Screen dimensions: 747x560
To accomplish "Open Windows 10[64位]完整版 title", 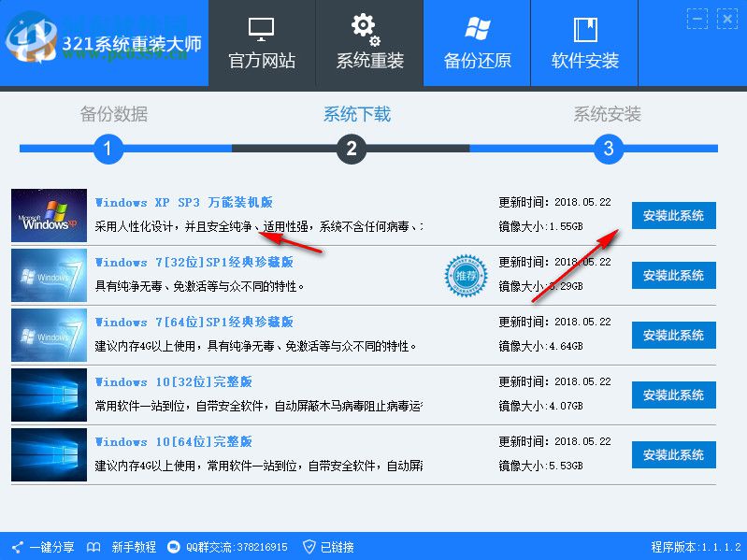I will (x=173, y=442).
